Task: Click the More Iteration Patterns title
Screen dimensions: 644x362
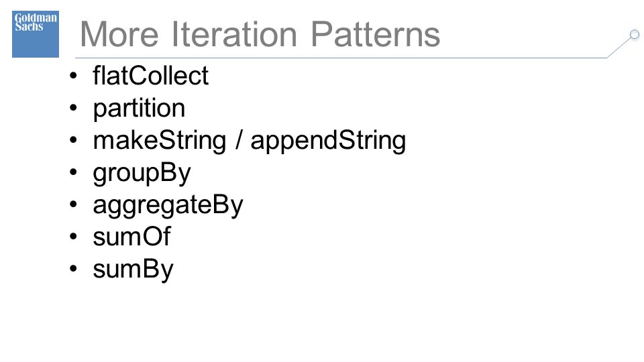Action: point(260,34)
